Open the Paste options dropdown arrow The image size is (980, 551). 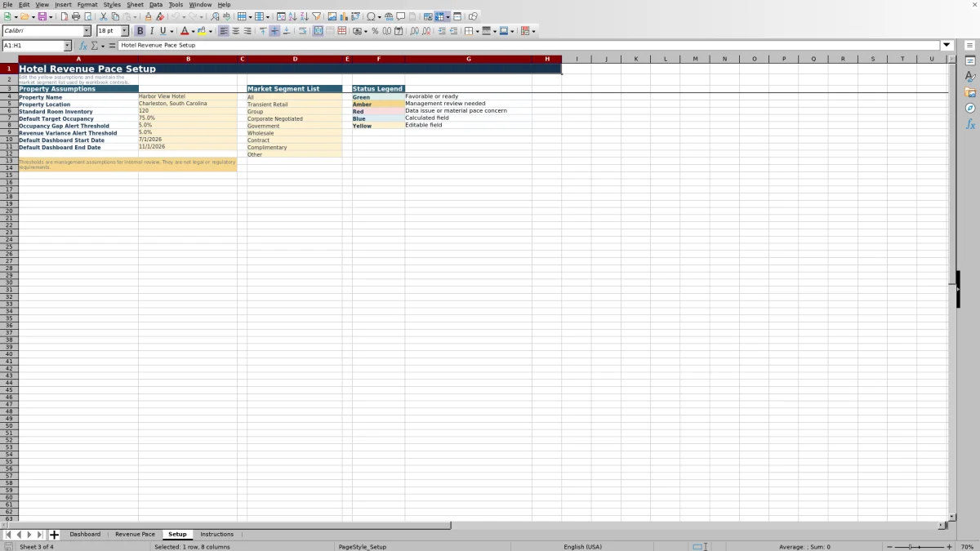tap(136, 16)
